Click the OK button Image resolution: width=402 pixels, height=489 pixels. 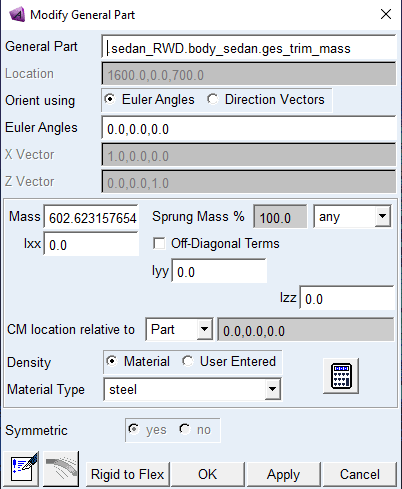207,474
